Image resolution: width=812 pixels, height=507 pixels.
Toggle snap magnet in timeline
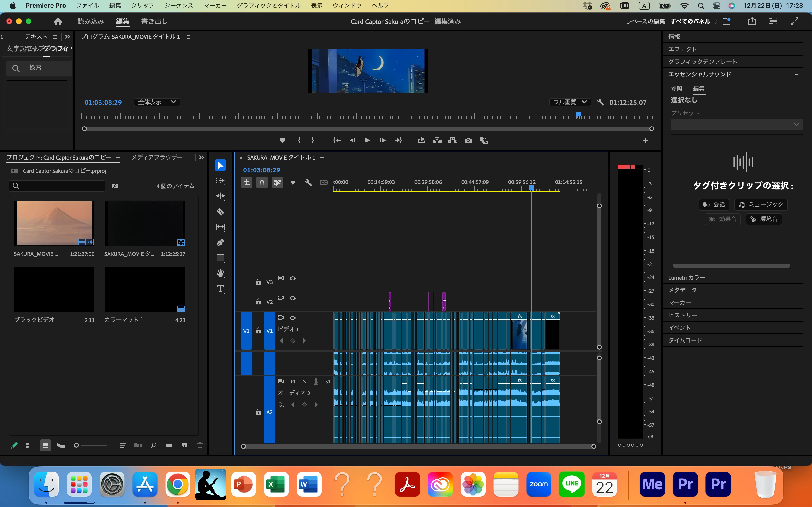(x=262, y=183)
